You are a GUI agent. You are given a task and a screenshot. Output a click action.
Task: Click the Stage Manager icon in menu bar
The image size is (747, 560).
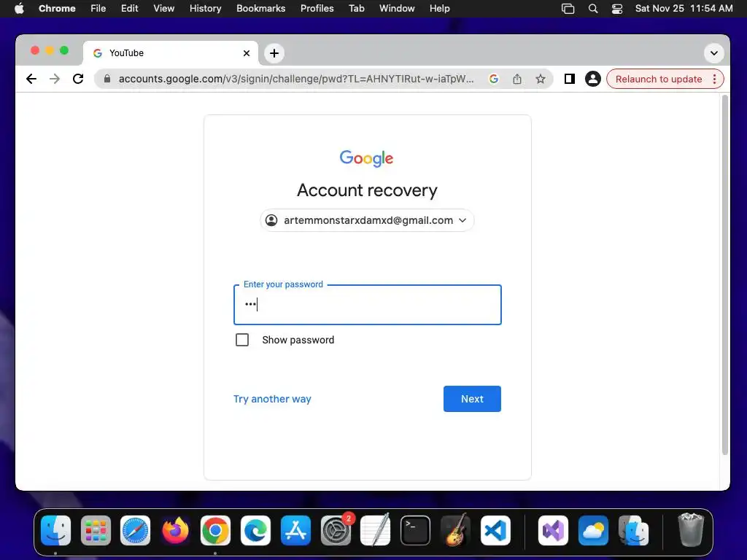(568, 9)
